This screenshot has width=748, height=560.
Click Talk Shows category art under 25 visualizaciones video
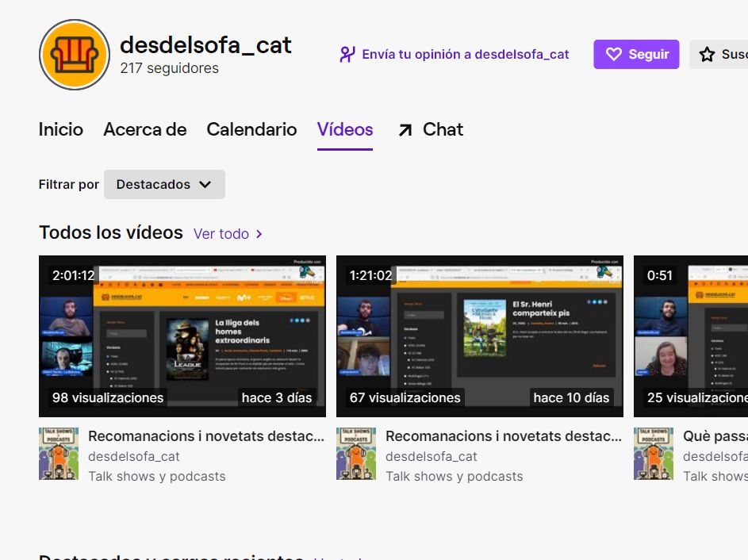point(654,454)
